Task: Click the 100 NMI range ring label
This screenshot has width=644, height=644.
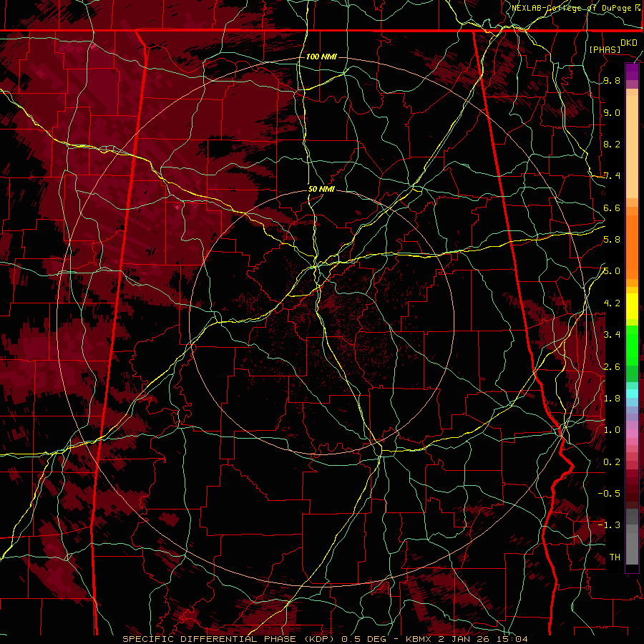Action: (321, 57)
